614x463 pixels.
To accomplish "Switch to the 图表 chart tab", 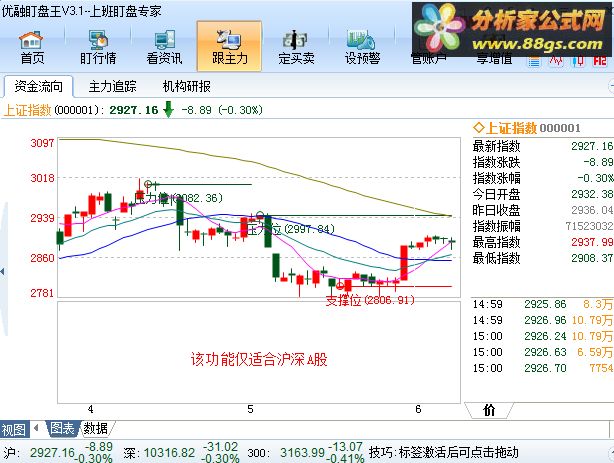I will click(63, 429).
